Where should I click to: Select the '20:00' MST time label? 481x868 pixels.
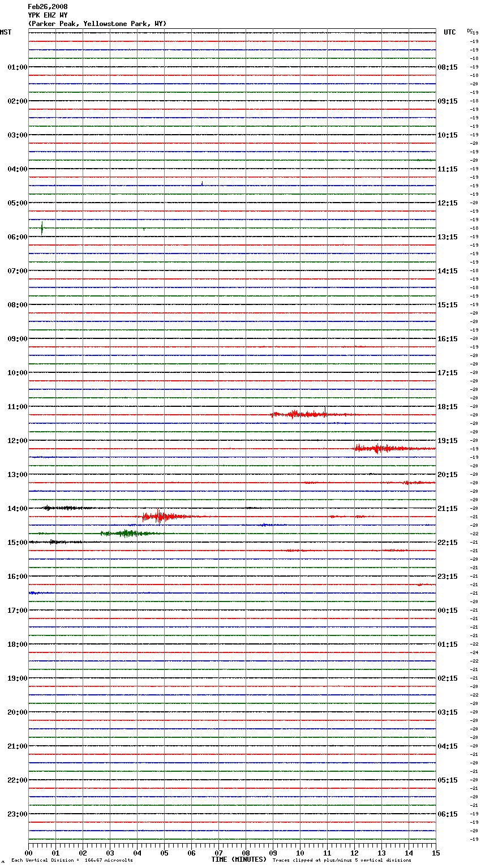(x=17, y=712)
